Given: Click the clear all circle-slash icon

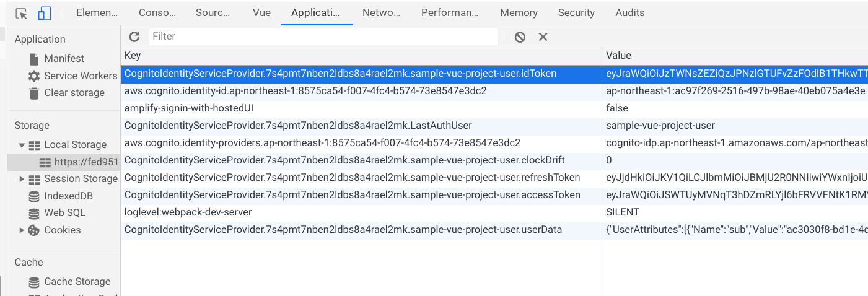Looking at the screenshot, I should 520,37.
